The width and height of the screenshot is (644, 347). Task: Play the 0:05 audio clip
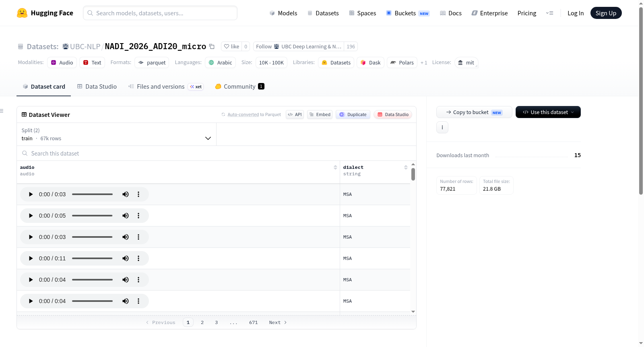pyautogui.click(x=31, y=216)
